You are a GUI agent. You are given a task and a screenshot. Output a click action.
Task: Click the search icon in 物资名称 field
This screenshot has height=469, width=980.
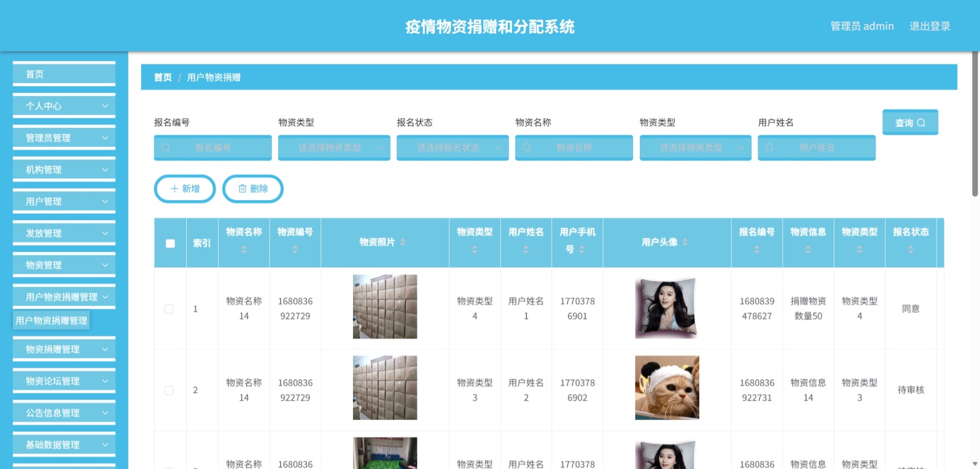coord(527,147)
